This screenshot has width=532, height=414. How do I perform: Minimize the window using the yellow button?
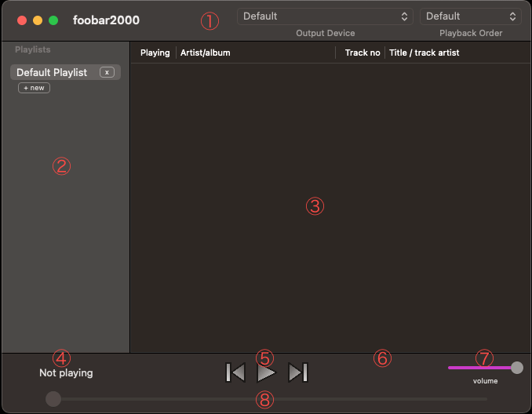pos(38,20)
